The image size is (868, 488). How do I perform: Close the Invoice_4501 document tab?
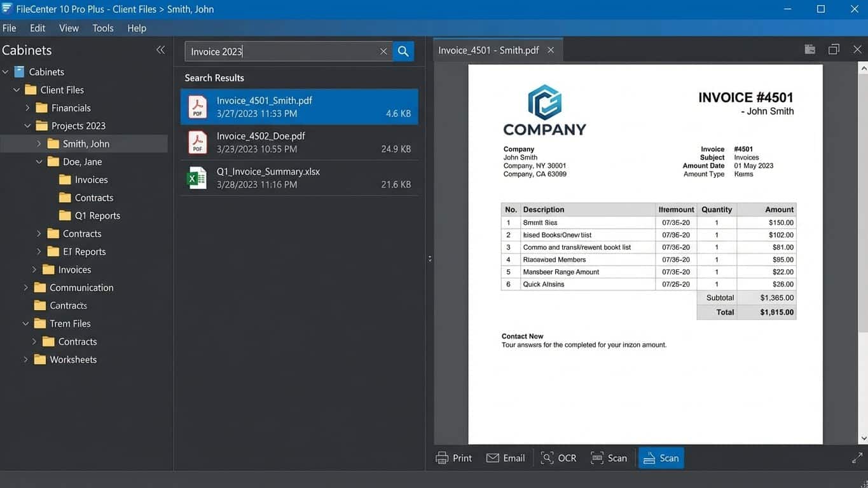pyautogui.click(x=550, y=49)
